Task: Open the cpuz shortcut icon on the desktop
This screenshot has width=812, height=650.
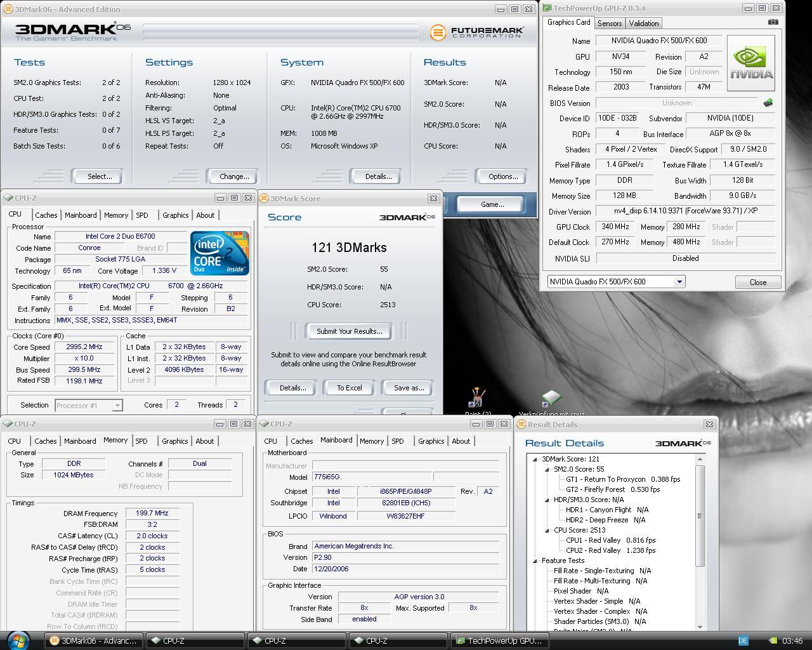Action: tap(551, 400)
